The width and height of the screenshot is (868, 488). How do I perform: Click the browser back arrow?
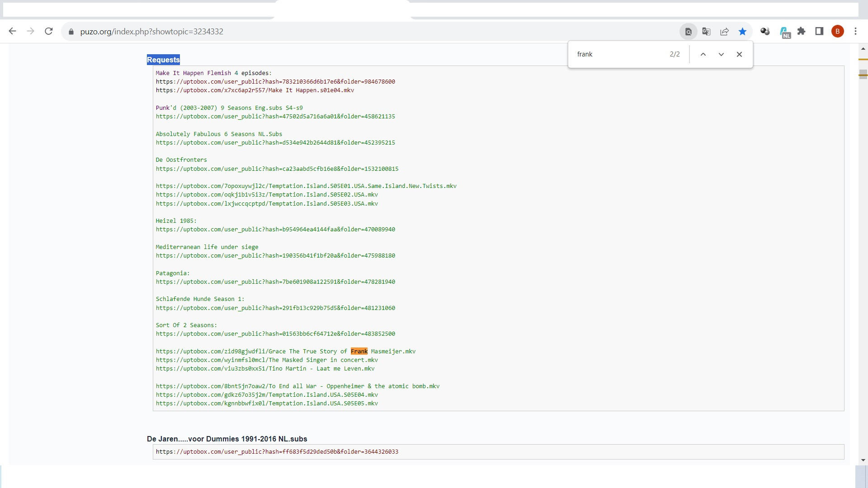pos(13,31)
